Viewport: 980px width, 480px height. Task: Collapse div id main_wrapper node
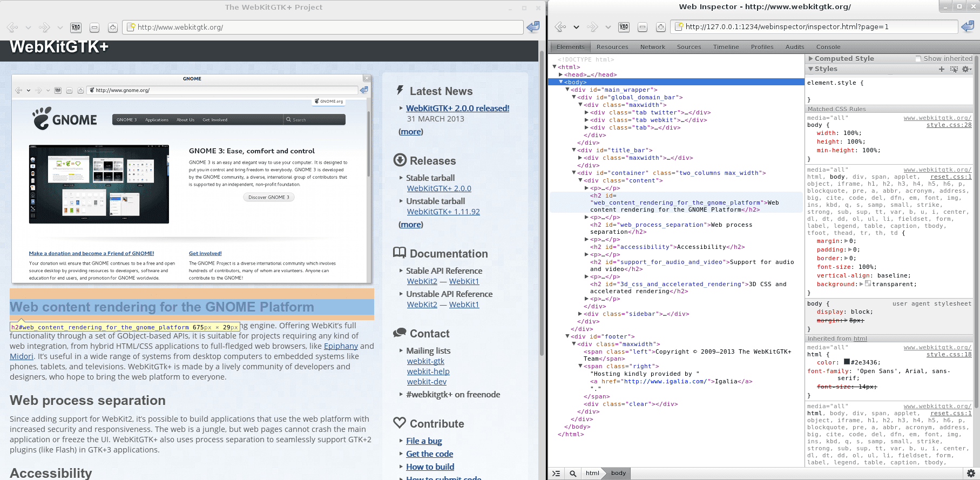[x=567, y=90]
